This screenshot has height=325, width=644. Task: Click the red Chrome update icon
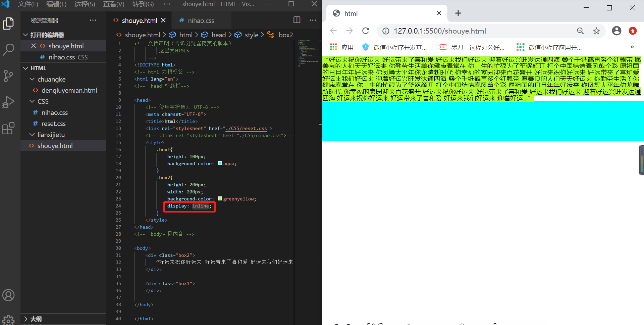point(633,31)
